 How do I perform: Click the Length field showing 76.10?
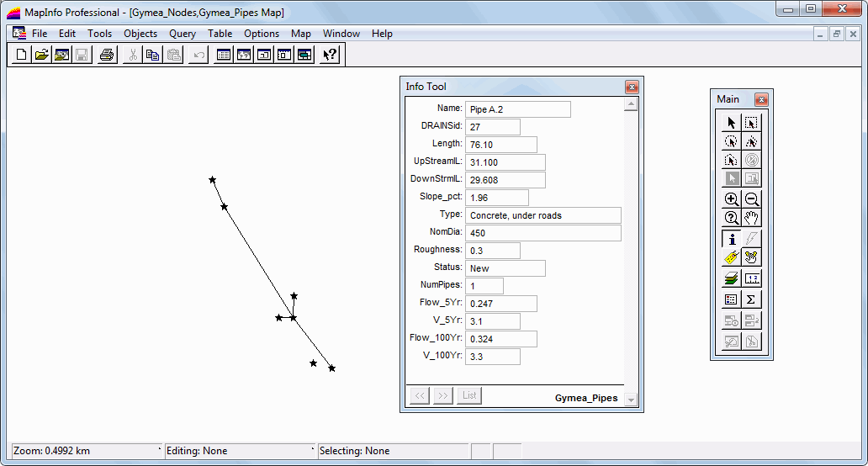[x=501, y=145]
